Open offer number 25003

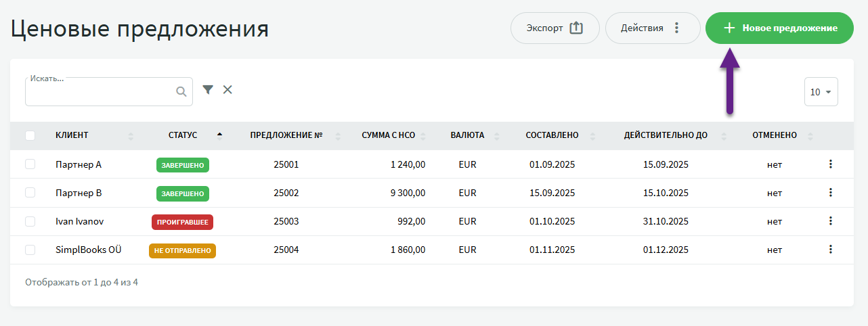pos(286,221)
